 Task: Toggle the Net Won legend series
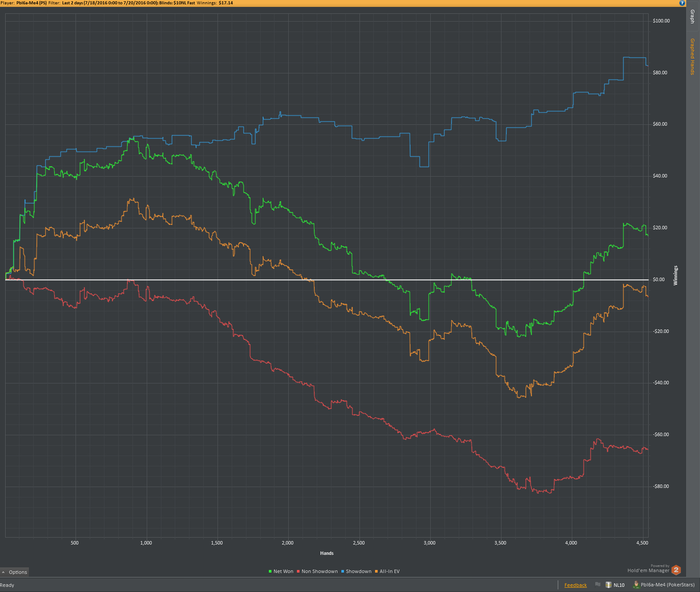(x=281, y=571)
